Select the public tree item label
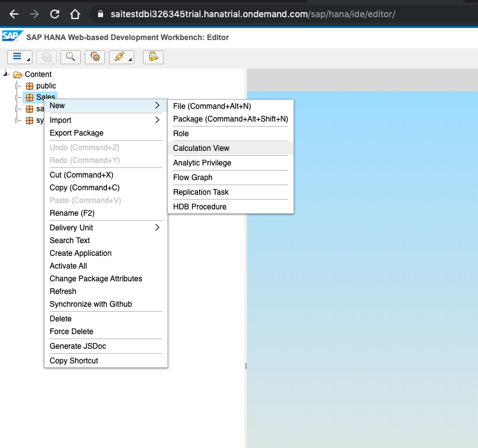This screenshot has width=478, height=448. tap(46, 86)
